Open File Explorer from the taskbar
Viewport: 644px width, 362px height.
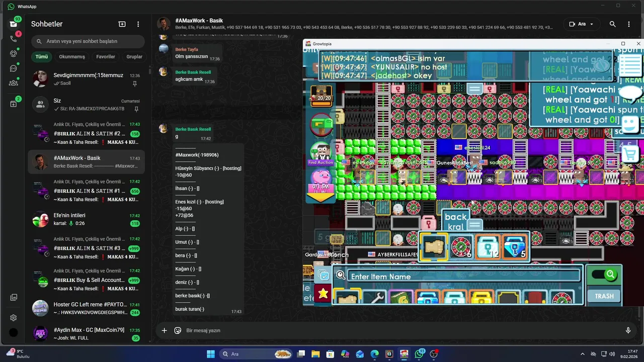(x=316, y=354)
